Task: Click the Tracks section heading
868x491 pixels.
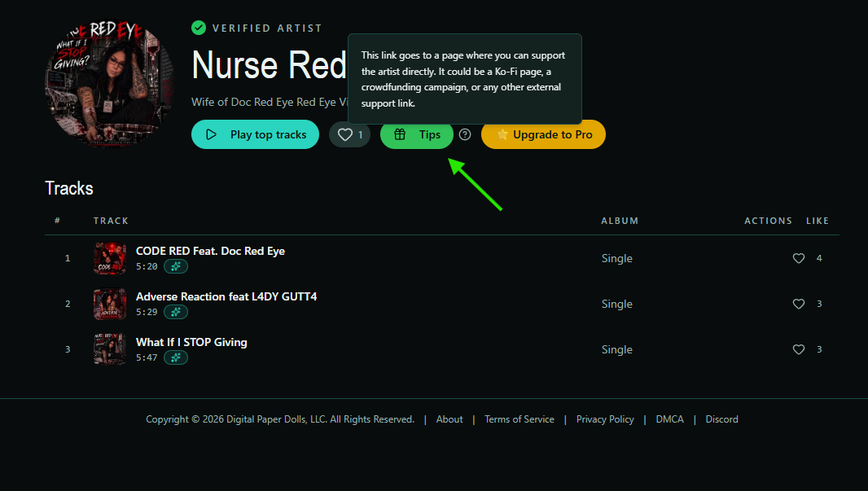Action: [x=69, y=188]
